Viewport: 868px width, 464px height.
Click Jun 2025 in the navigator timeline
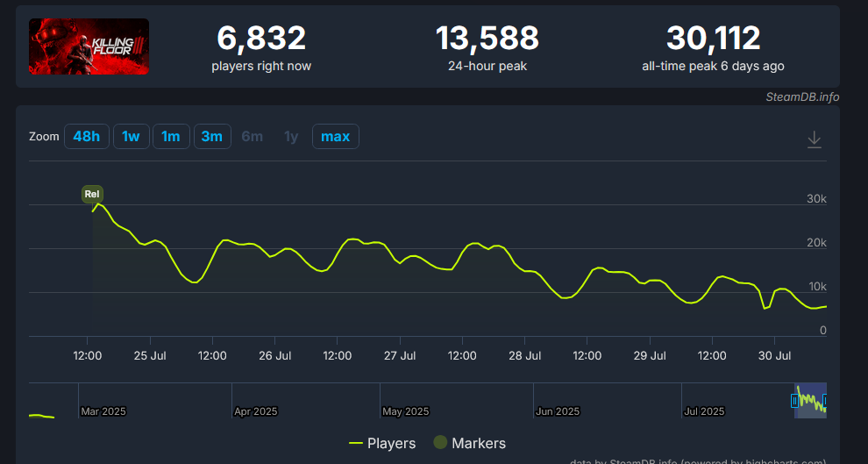pos(558,411)
